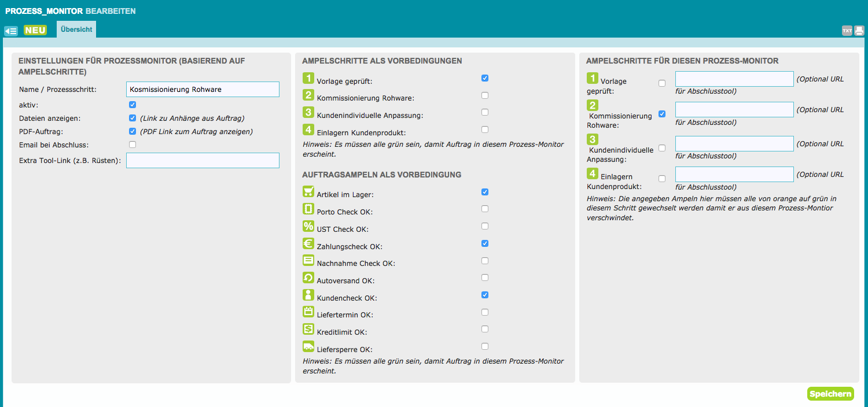The height and width of the screenshot is (407, 868).
Task: Click the Speichern button
Action: coord(830,394)
